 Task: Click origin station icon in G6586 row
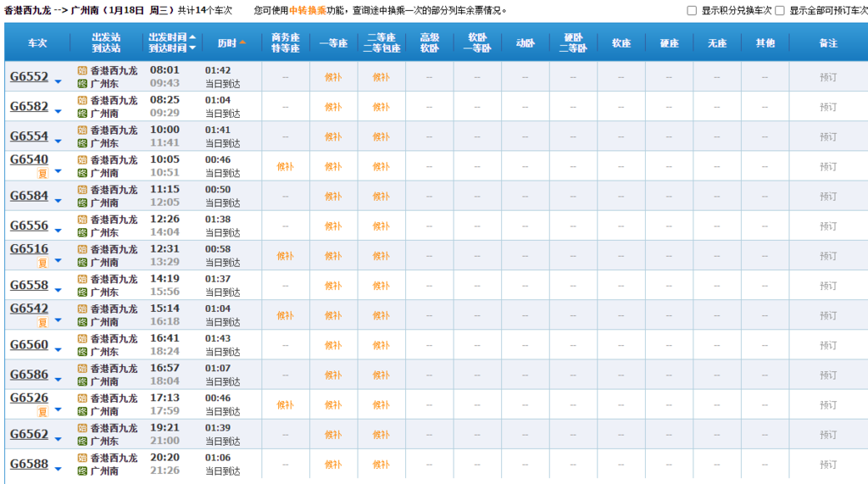(x=82, y=368)
